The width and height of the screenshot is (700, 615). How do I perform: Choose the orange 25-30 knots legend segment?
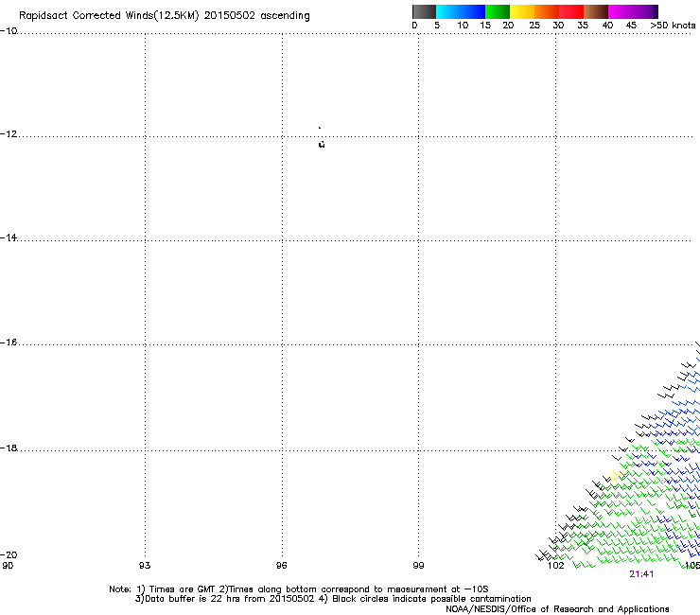547,11
